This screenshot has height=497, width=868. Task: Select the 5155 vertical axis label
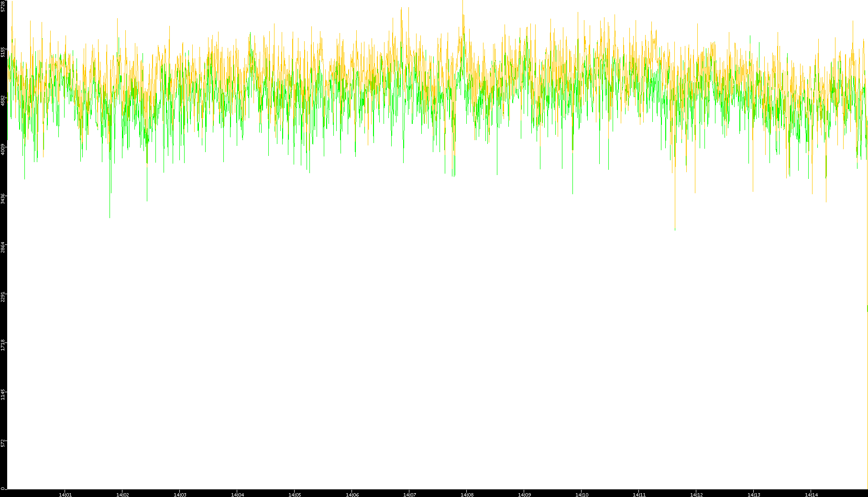coord(3,52)
